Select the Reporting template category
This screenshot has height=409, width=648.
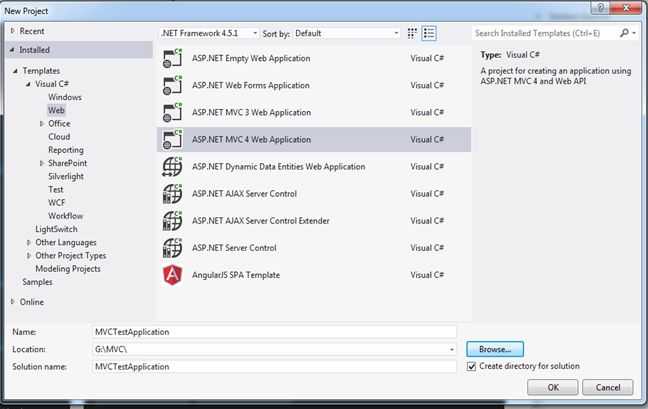66,150
